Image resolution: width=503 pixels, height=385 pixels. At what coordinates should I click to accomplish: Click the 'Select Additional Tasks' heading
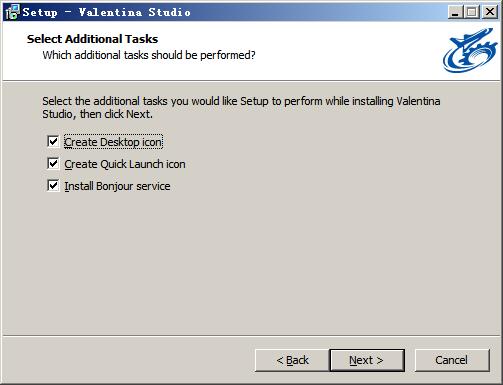point(92,39)
